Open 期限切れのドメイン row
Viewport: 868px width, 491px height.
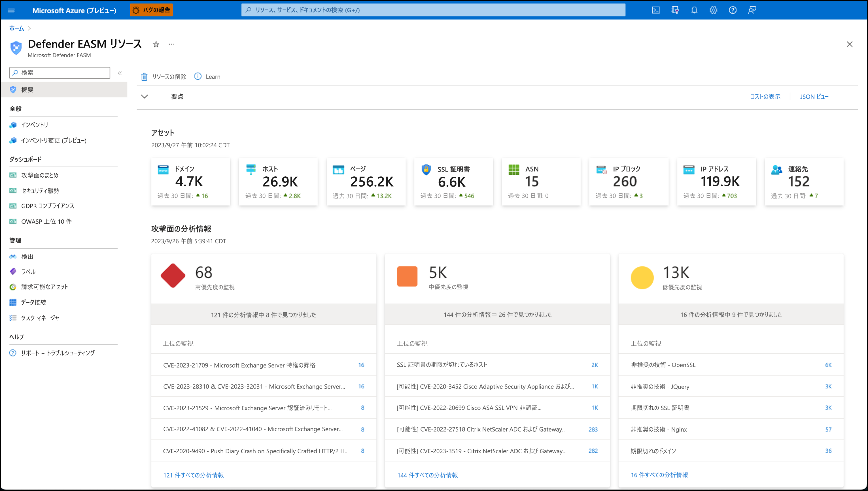(731, 451)
